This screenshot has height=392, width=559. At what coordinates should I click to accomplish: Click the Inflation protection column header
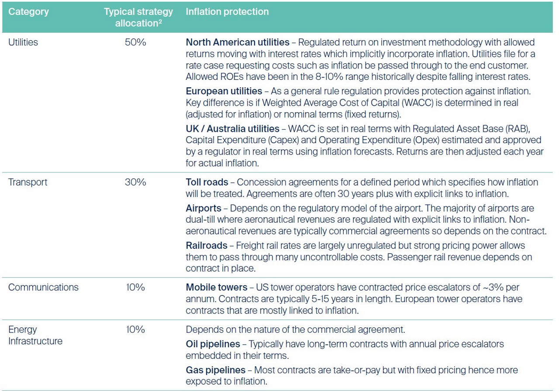[227, 12]
